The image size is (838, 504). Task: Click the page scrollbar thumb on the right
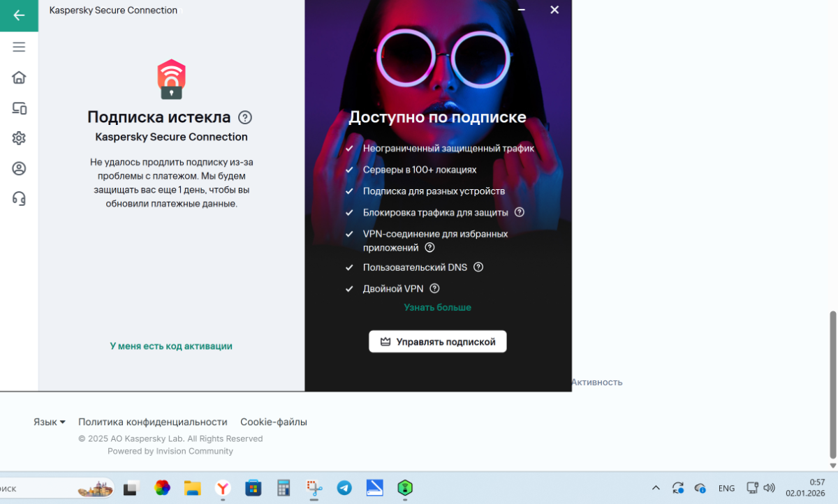click(x=832, y=384)
